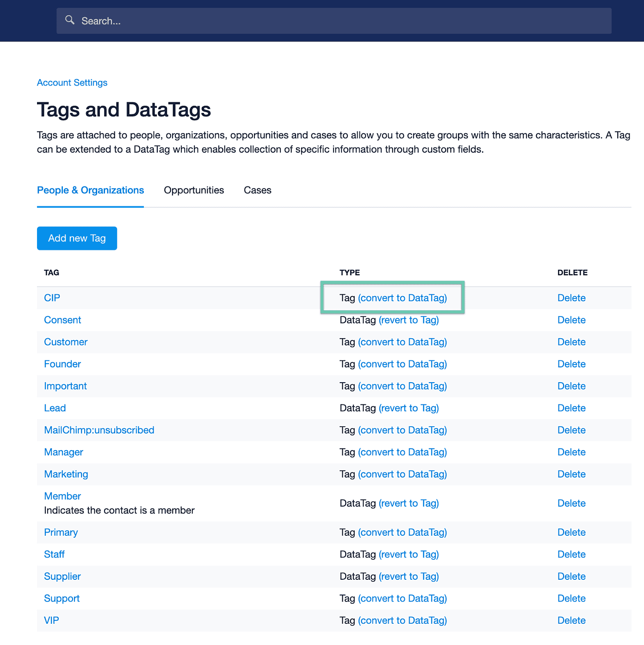Open the Important tag
This screenshot has width=644, height=645.
click(65, 386)
